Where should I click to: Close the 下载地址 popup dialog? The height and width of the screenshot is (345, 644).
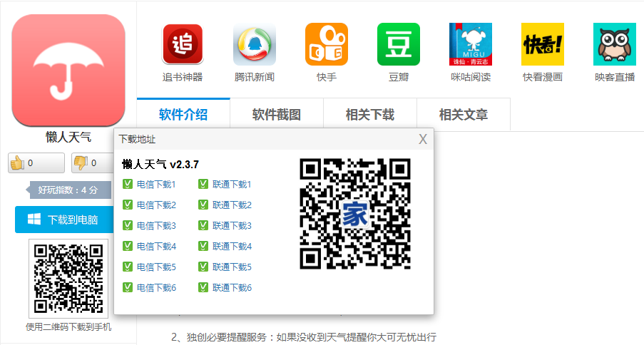(x=423, y=139)
